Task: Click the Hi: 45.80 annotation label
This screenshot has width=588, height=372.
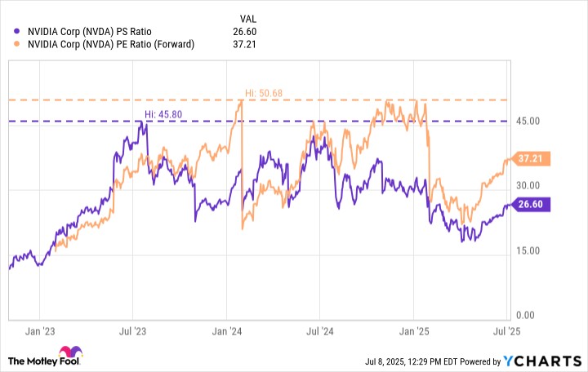Action: [163, 114]
